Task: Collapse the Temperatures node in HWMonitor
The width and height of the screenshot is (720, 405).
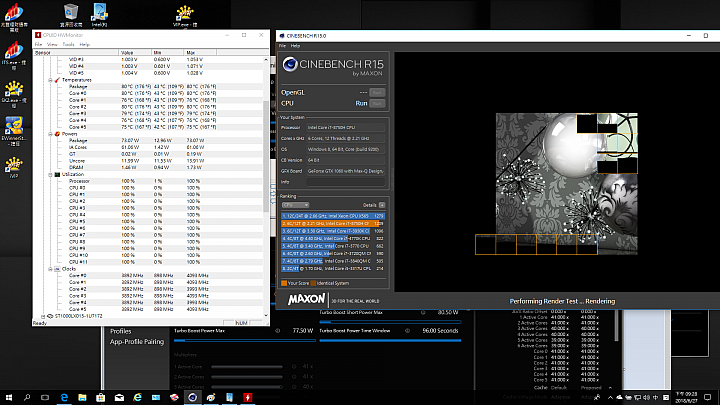Action: click(x=51, y=80)
